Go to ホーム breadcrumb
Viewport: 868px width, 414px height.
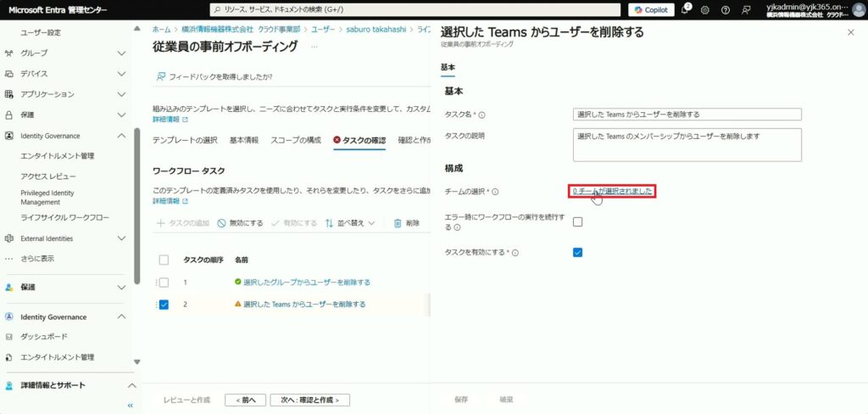click(x=161, y=30)
